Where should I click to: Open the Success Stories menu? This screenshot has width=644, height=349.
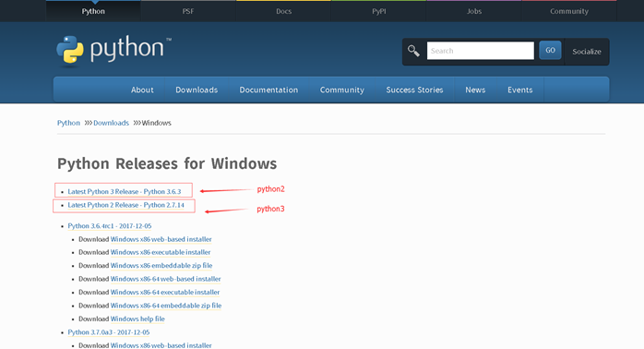click(x=414, y=90)
